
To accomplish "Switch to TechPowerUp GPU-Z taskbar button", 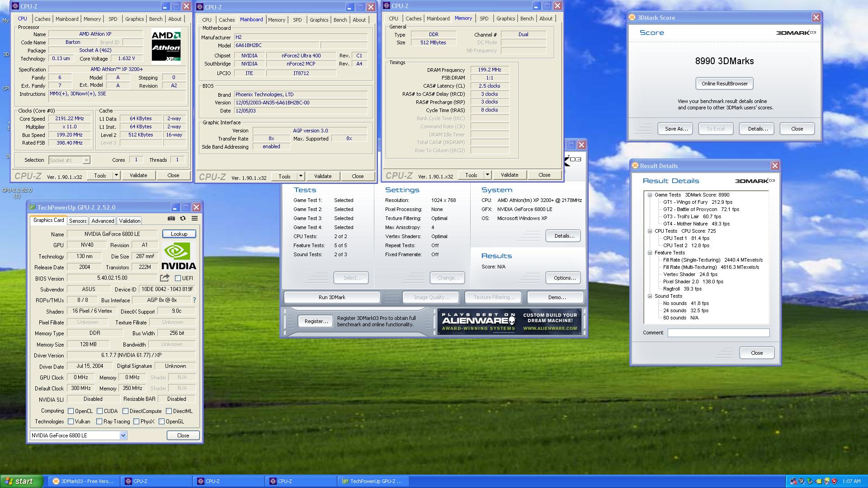I will (x=373, y=481).
